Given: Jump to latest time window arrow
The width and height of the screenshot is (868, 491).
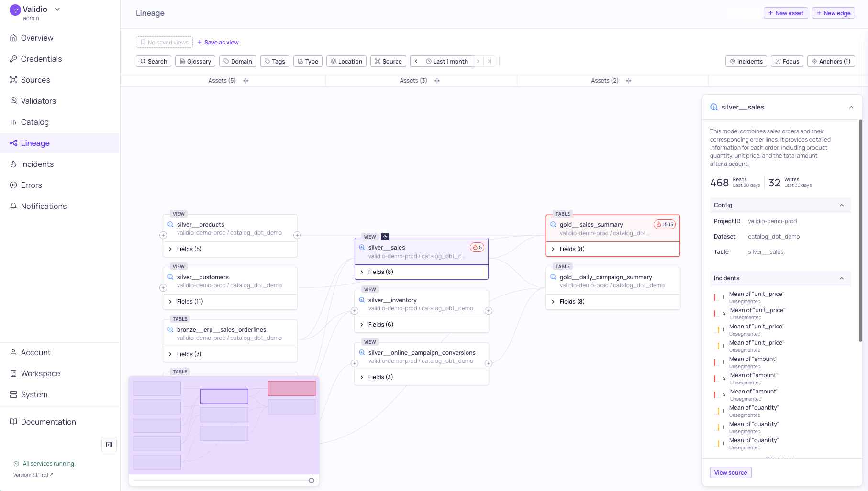Looking at the screenshot, I should (489, 61).
